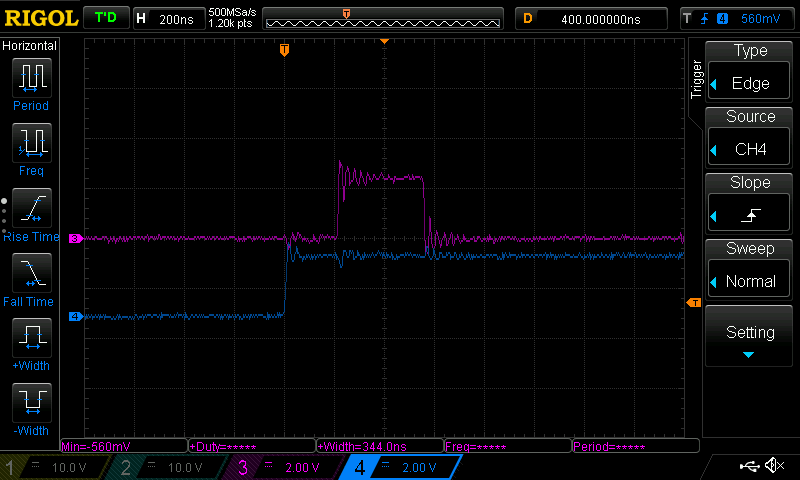Click the +Duty measurement result
The height and width of the screenshot is (480, 800).
coord(252,446)
